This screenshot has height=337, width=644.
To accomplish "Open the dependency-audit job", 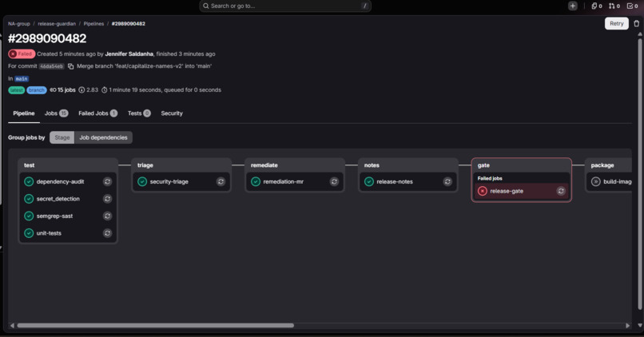I will coord(61,181).
